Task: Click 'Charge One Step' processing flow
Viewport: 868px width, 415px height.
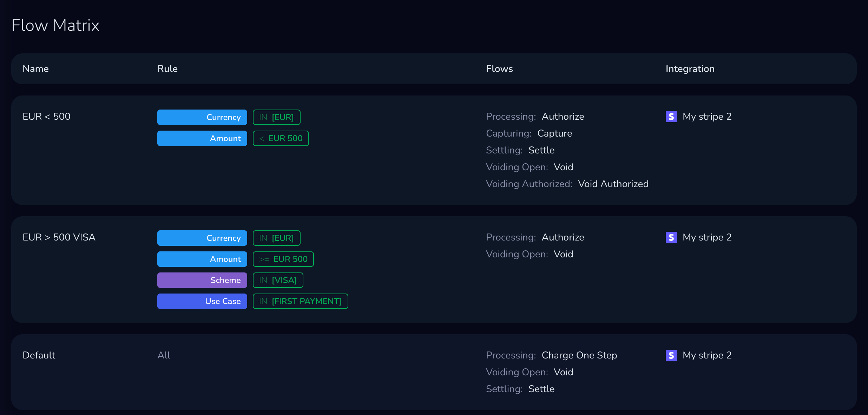Action: 579,355
